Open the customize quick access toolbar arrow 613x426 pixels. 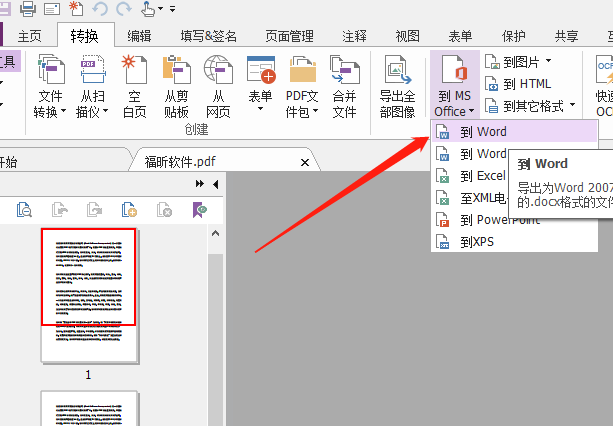tap(172, 9)
